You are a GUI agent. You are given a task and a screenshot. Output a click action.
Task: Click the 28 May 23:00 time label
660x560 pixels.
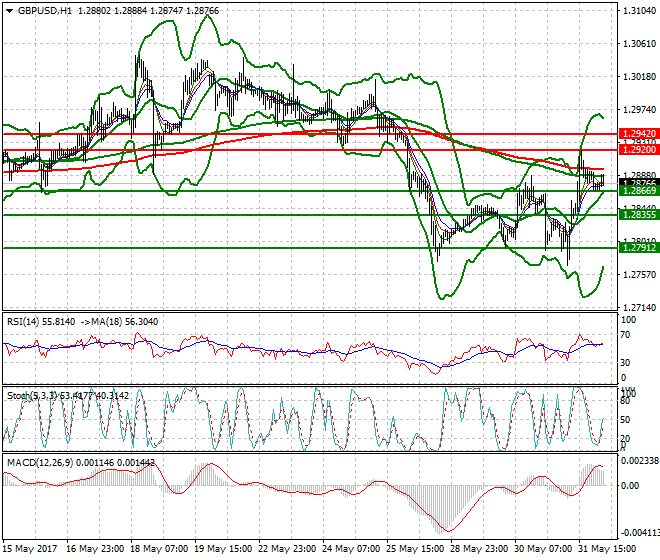(x=479, y=549)
